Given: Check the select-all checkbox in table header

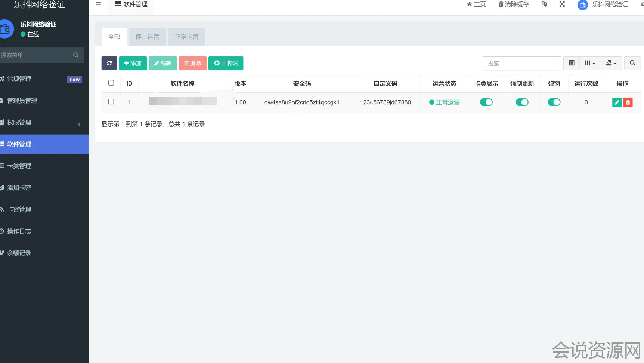Looking at the screenshot, I should (x=111, y=83).
